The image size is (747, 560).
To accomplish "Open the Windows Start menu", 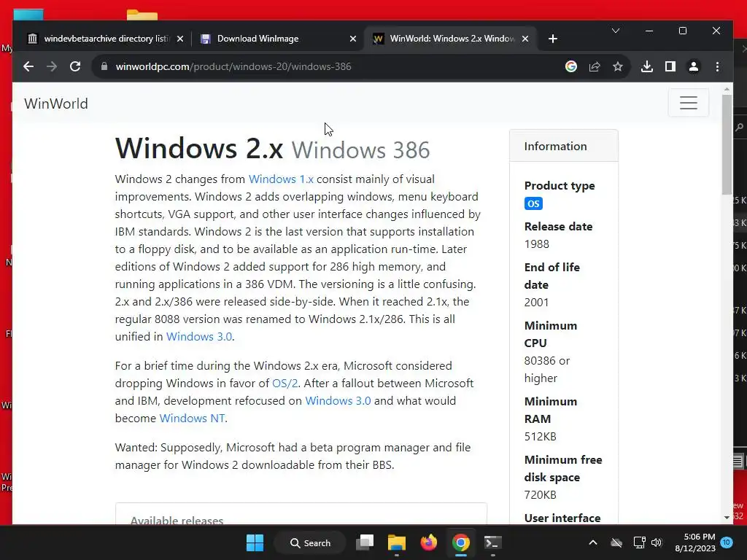I will coord(255,542).
